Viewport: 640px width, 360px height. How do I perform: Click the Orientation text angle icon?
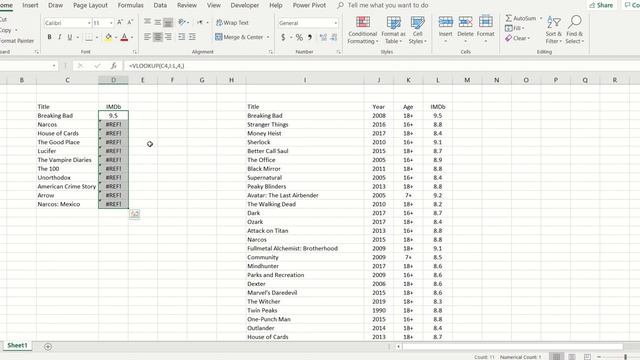(x=182, y=22)
